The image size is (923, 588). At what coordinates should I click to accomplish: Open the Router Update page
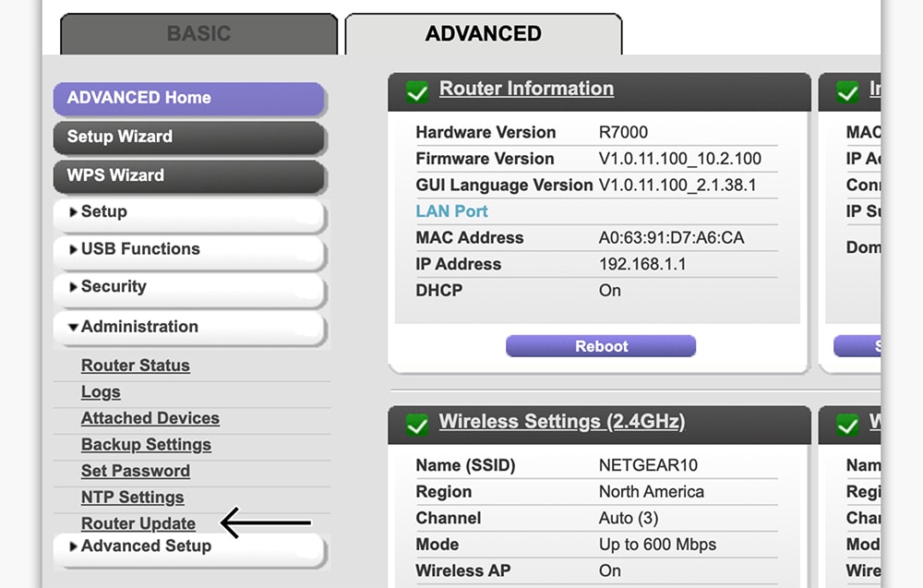coord(138,523)
